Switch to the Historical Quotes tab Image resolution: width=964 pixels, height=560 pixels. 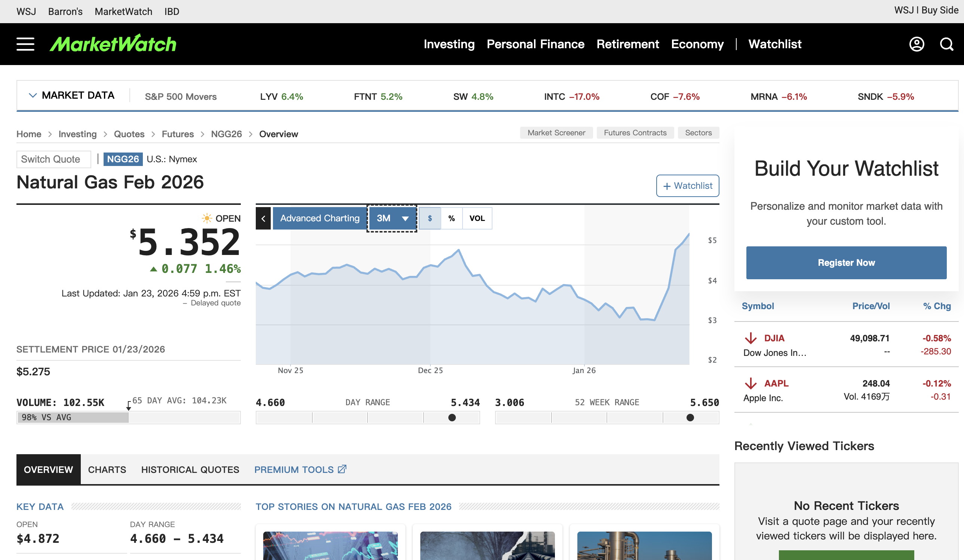(x=190, y=469)
